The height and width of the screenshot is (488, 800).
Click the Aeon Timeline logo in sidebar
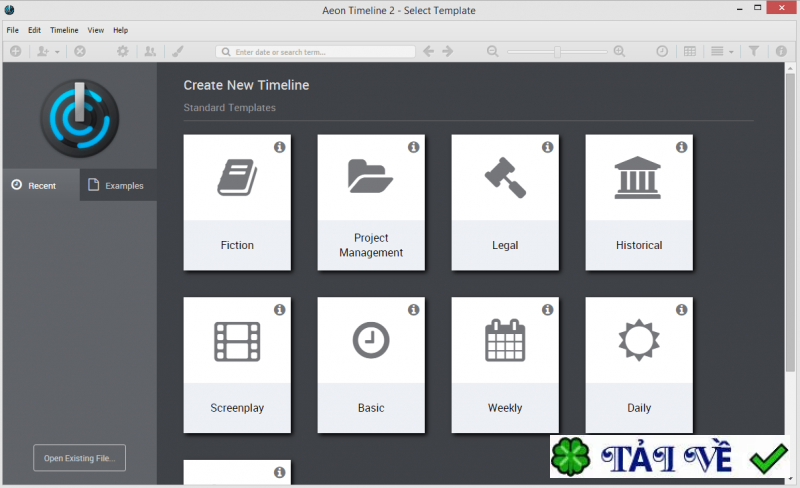click(x=80, y=118)
